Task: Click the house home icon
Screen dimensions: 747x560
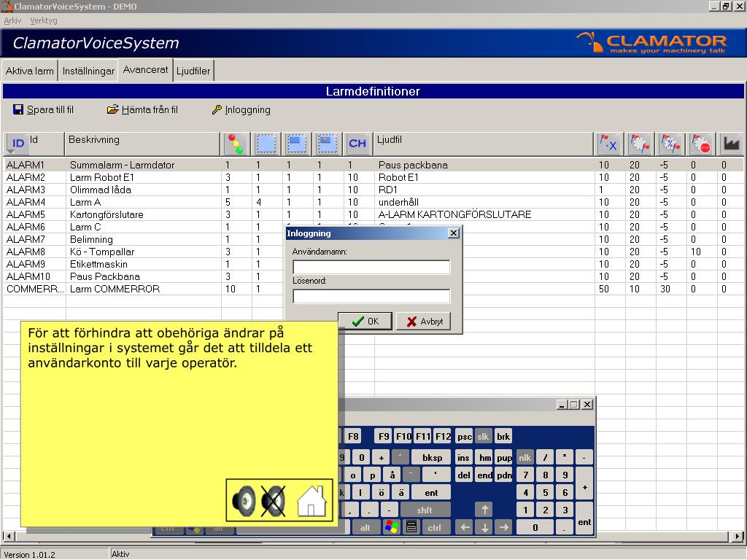Action: tap(311, 501)
